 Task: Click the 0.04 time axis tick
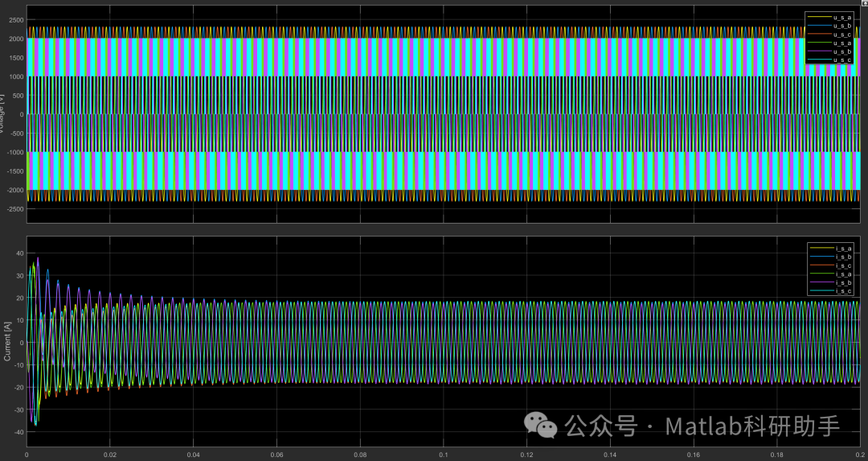tap(193, 455)
